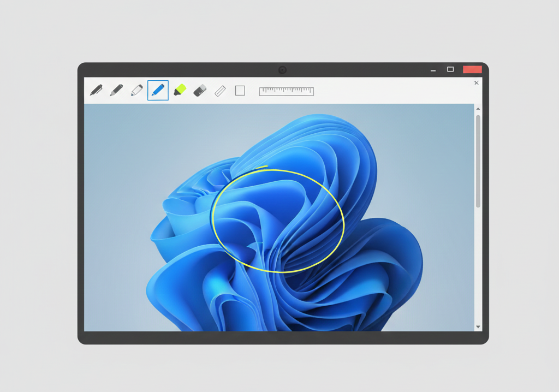This screenshot has width=559, height=392.
Task: Select the tilted ruler tool icon
Action: tap(221, 91)
